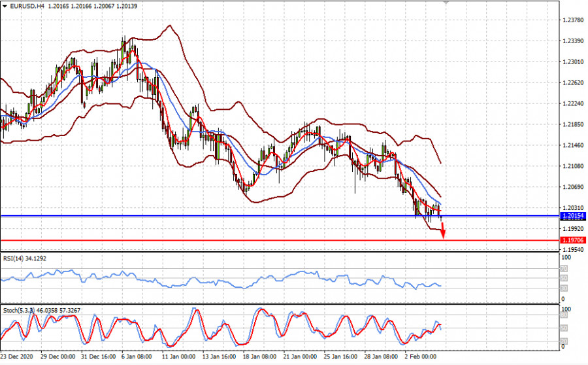Click the 1.22240 price scale value
588x365 pixels.
click(574, 104)
